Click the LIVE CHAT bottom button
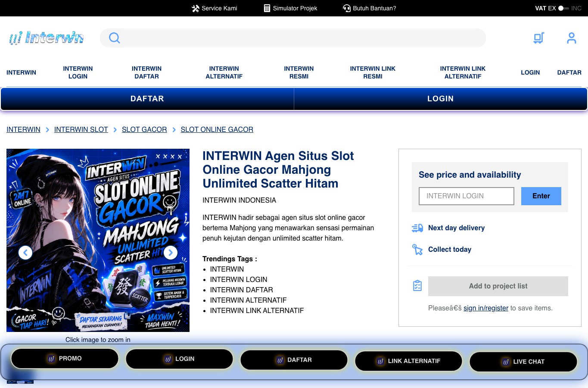This screenshot has width=588, height=388. 523,362
